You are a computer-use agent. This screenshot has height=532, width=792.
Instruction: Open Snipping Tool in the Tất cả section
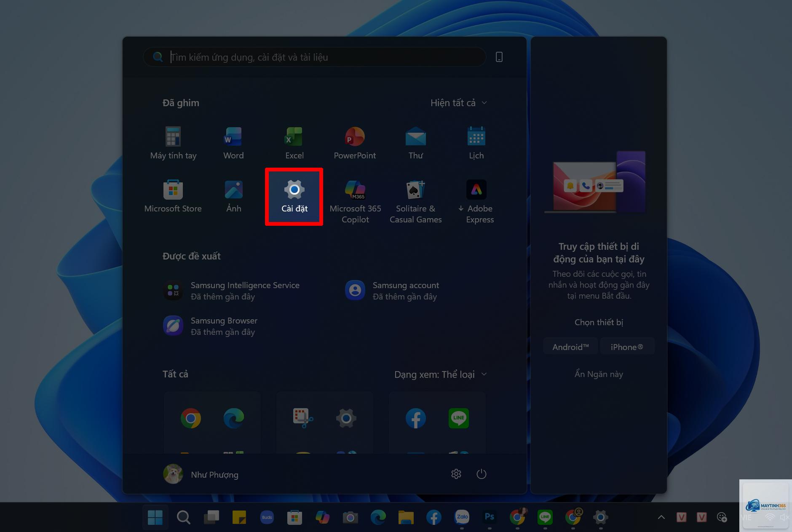303,418
